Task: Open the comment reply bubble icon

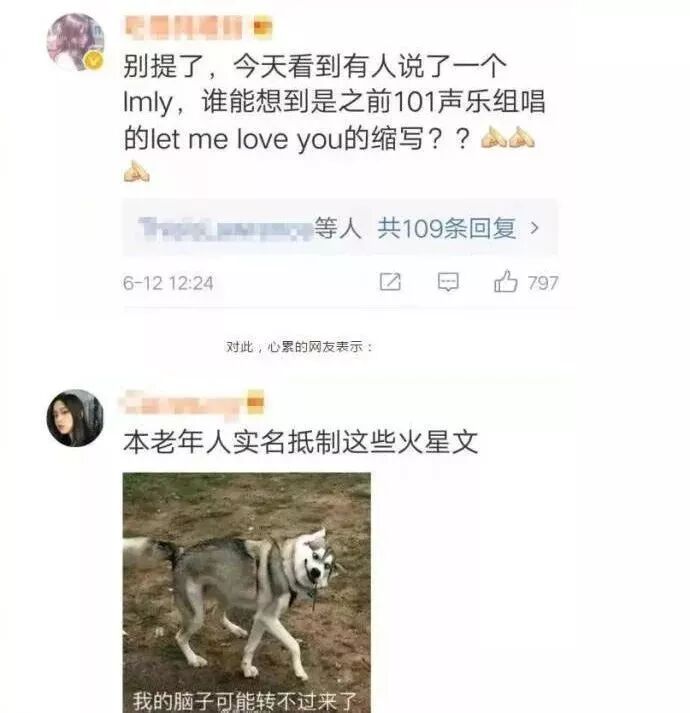Action: (x=448, y=282)
